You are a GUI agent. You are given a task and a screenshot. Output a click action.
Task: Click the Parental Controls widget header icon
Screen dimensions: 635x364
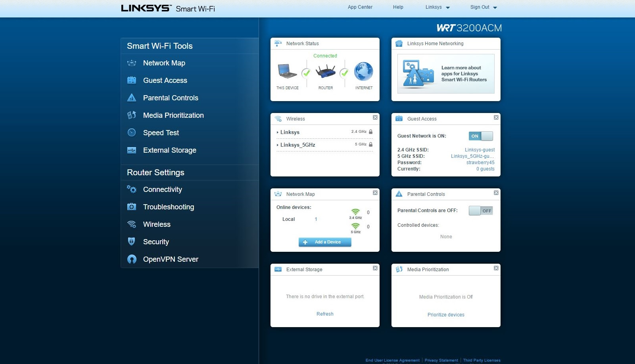[399, 194]
